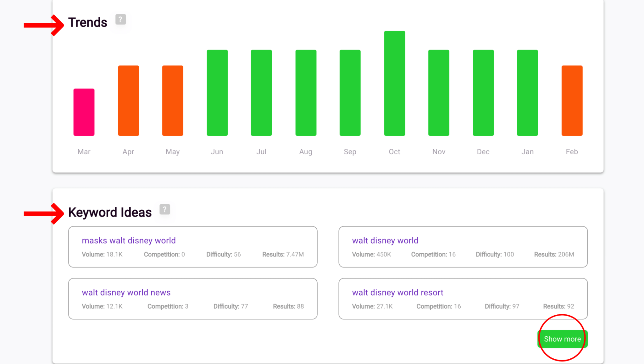Open the walt disney world news keyword
Screen dimensions: 644x364
[126, 292]
